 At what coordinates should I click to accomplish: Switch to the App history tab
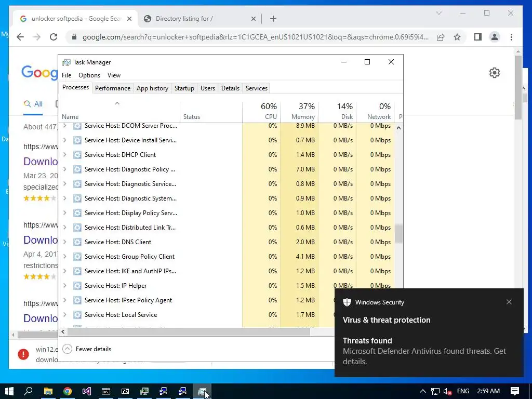point(152,88)
